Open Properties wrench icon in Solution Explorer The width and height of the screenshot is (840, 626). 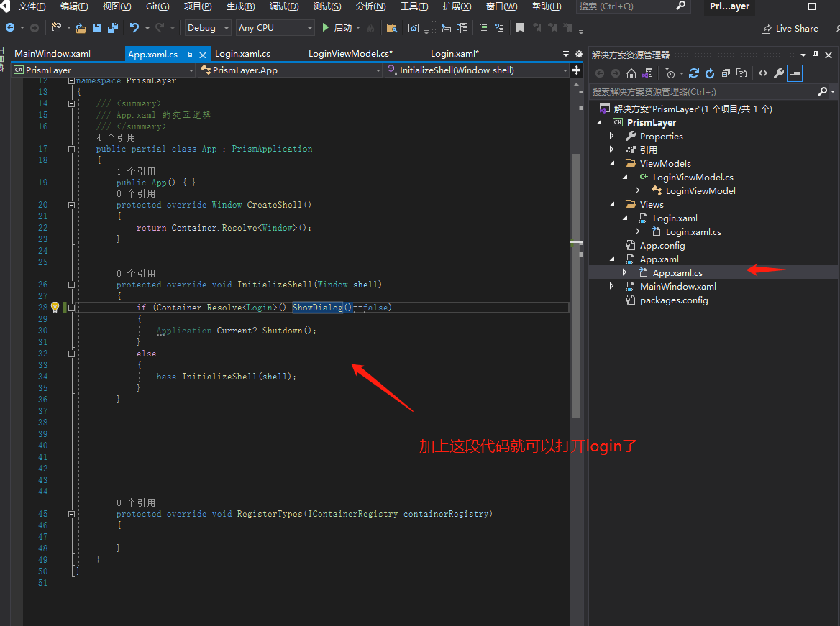[778, 73]
